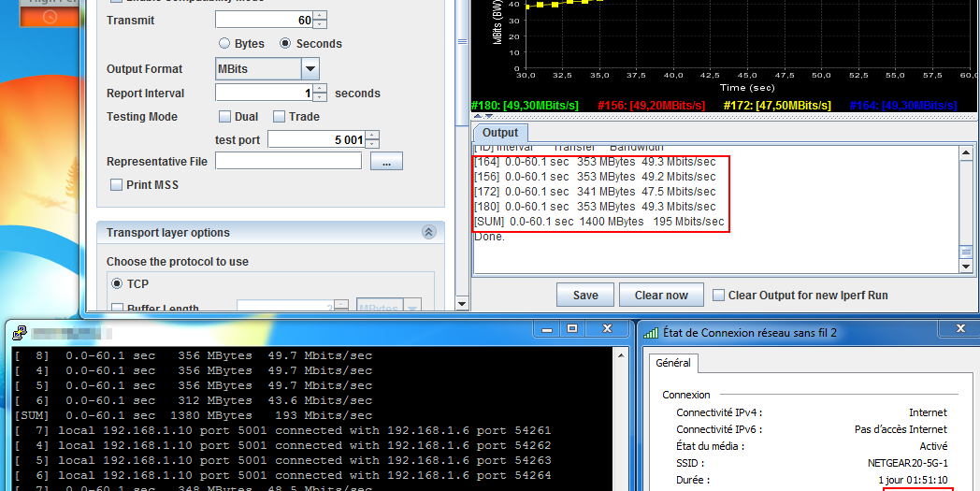Click the Representative File text field
The height and width of the screenshot is (491, 980).
click(x=288, y=162)
